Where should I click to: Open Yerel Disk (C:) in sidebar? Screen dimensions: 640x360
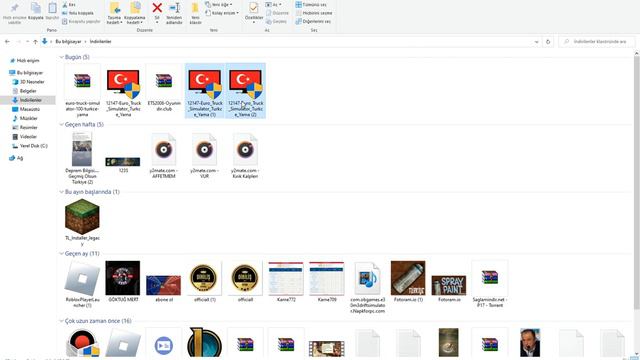(30, 146)
